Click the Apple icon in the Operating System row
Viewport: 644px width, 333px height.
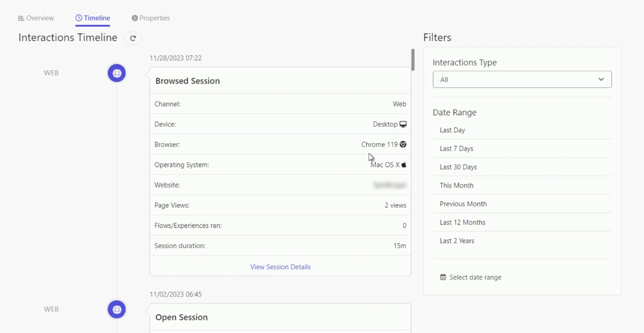tap(403, 164)
